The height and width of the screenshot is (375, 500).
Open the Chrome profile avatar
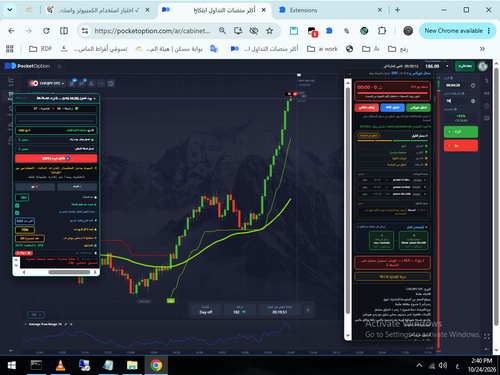point(408,31)
